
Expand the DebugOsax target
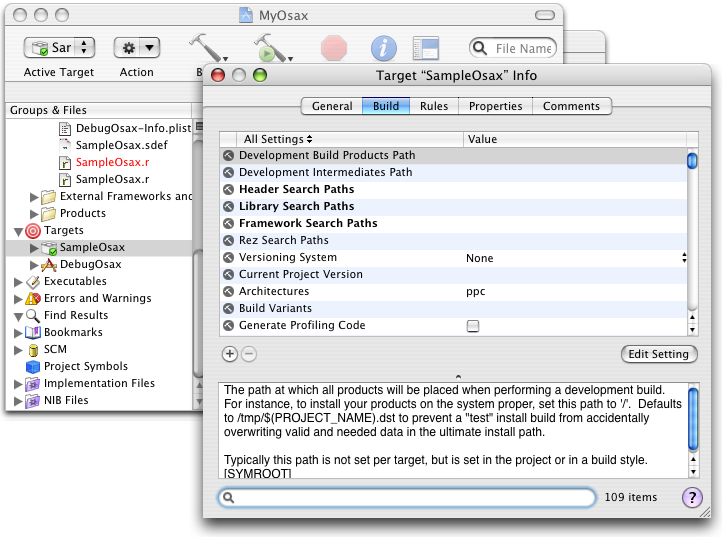(34, 265)
